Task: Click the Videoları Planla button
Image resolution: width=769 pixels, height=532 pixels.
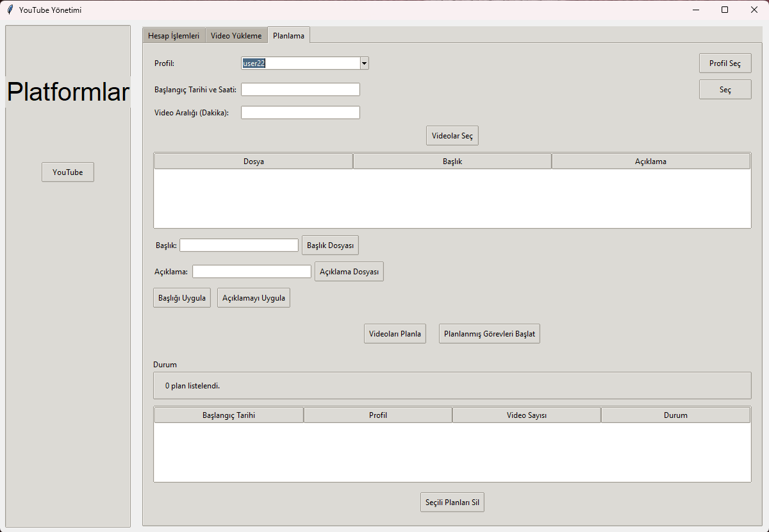Action: [x=395, y=334]
